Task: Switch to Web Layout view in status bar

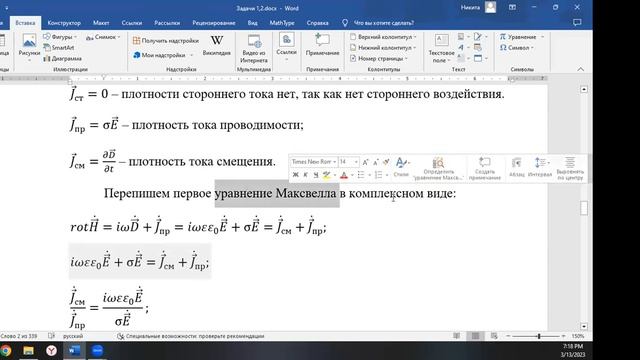Action: pos(494,336)
